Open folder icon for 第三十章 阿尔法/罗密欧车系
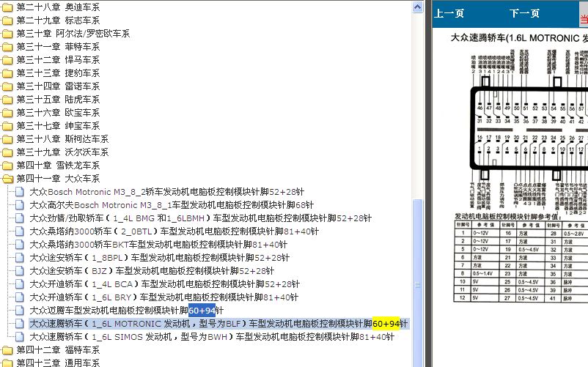 [7, 34]
